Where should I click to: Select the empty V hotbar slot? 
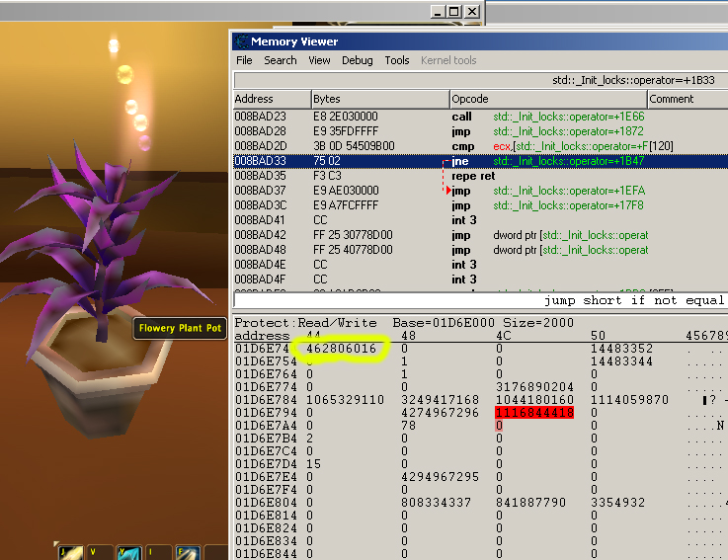pos(99,552)
